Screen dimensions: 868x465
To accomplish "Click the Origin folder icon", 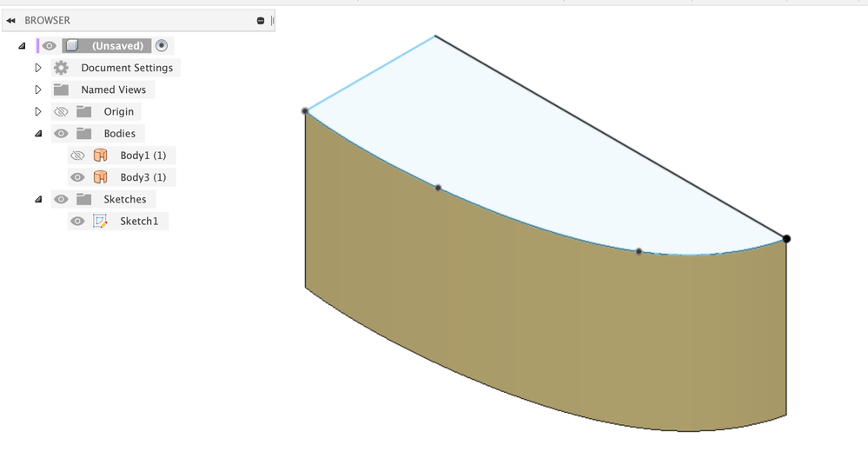I will point(84,112).
